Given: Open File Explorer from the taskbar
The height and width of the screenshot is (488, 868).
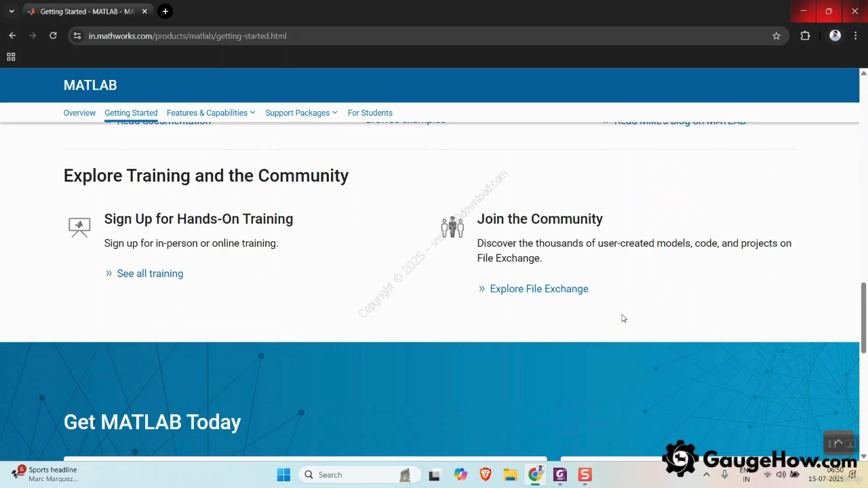Looking at the screenshot, I should coord(510,475).
